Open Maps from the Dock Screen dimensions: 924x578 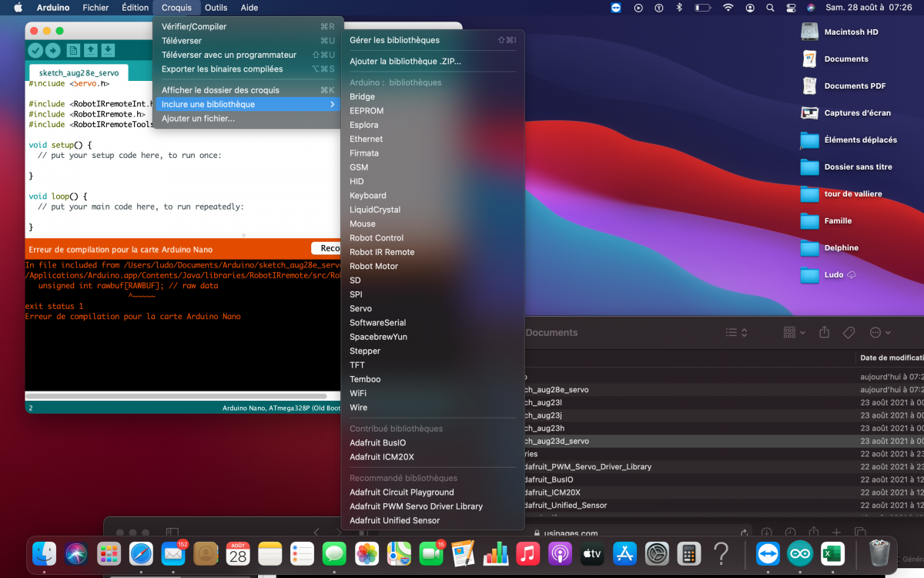[x=399, y=553]
